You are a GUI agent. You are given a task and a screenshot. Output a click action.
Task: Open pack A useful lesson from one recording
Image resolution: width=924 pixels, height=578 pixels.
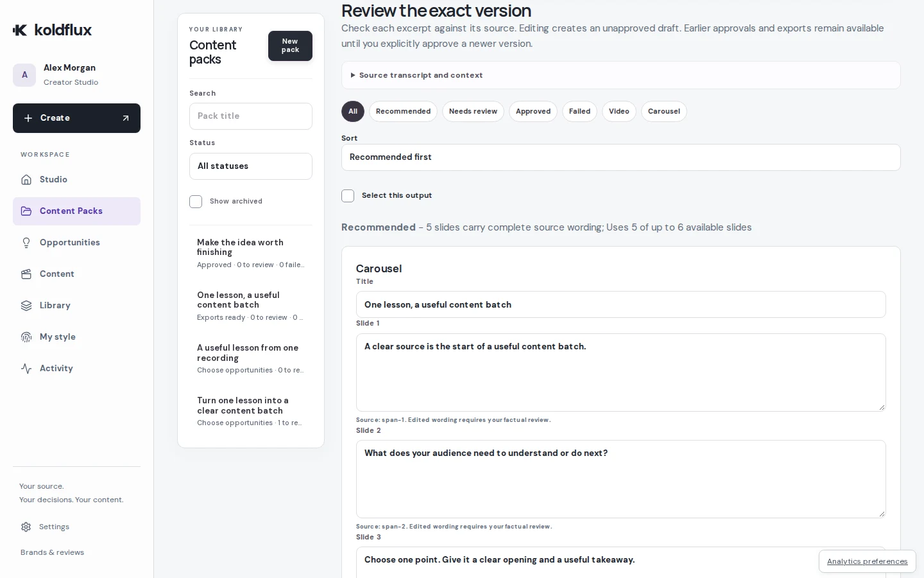point(251,358)
